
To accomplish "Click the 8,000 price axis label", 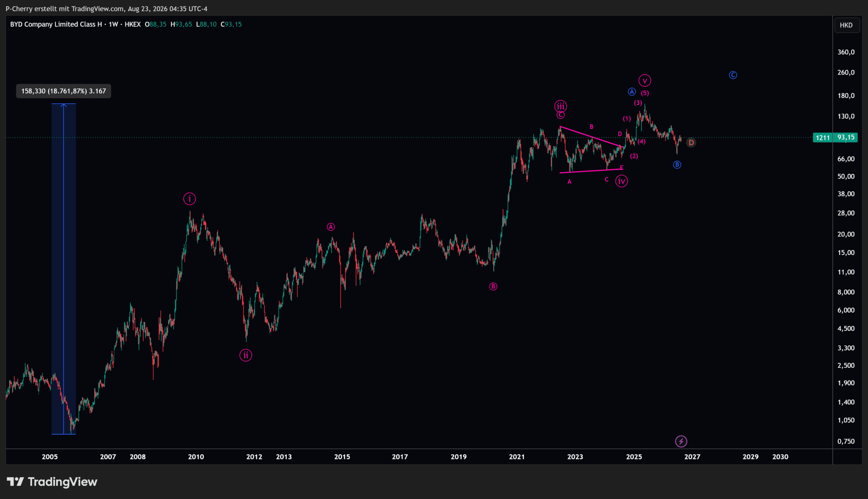I will pyautogui.click(x=846, y=292).
